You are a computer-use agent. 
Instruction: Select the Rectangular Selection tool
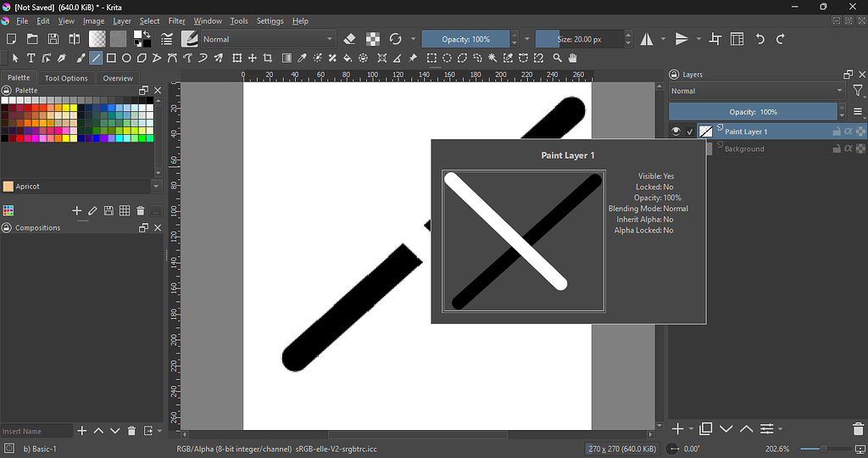[x=431, y=58]
